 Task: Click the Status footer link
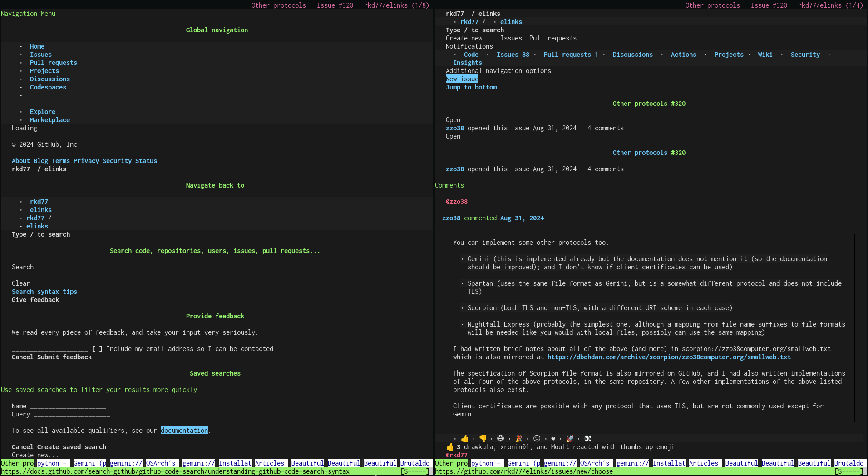point(146,161)
